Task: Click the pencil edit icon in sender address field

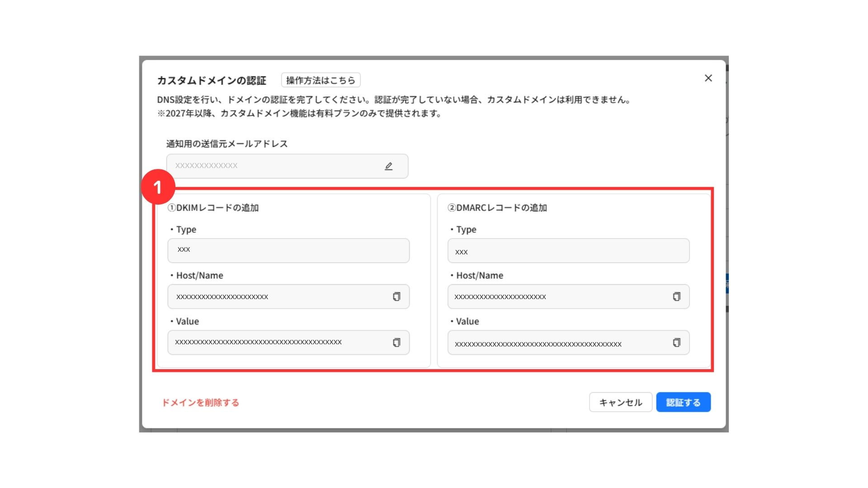Action: click(388, 166)
